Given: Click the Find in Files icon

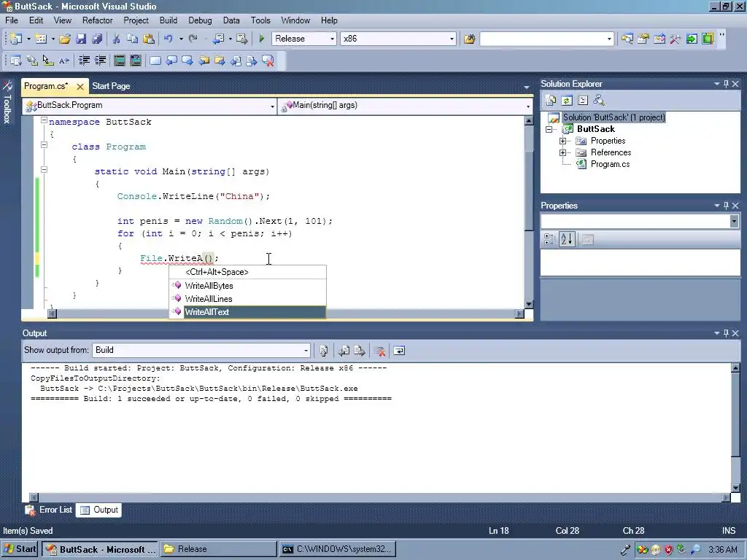Looking at the screenshot, I should 469,39.
